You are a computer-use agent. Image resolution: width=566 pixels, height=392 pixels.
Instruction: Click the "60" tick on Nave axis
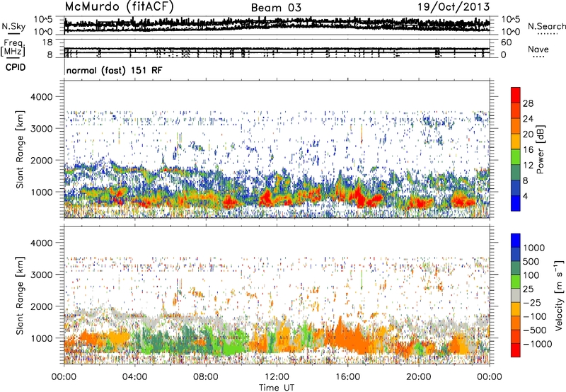[x=506, y=42]
